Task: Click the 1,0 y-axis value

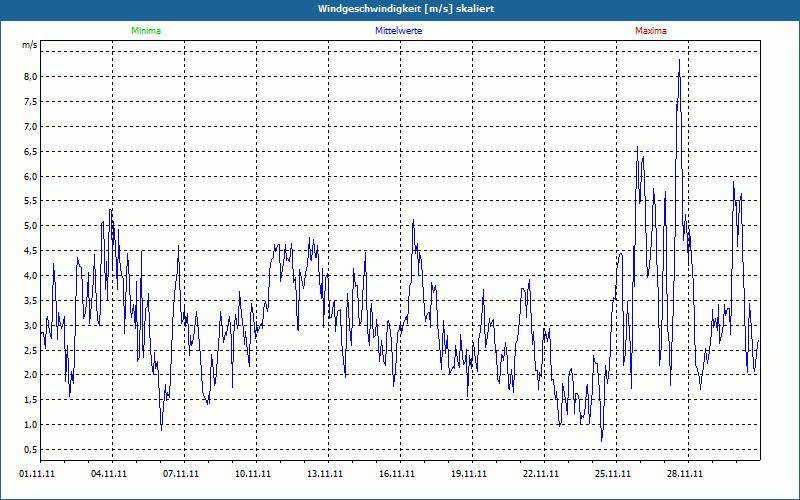Action: 31,425
